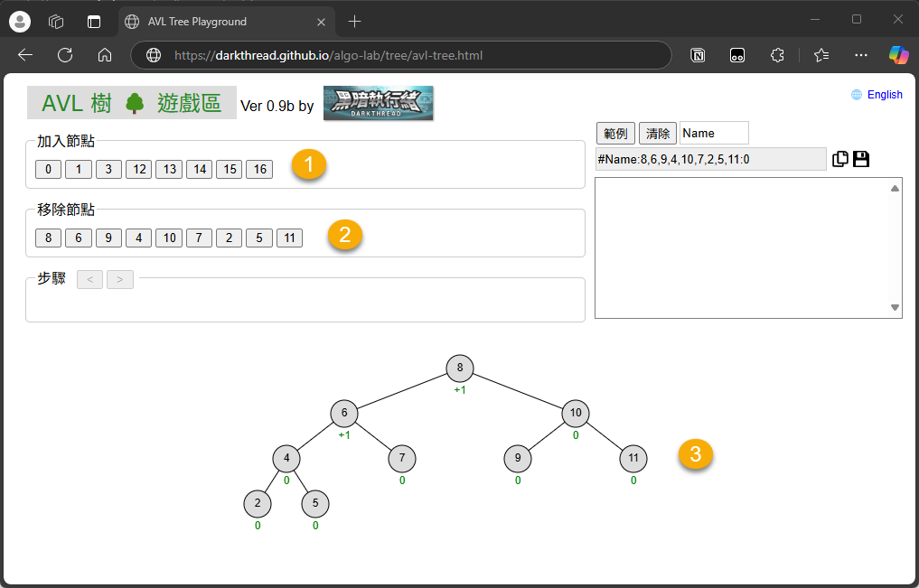Click the Notion extension icon
The image size is (919, 588).
698,55
